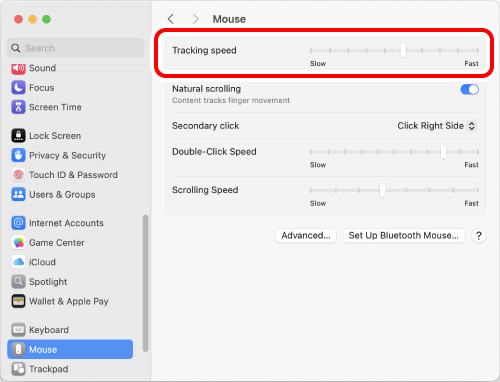This screenshot has height=382, width=500.
Task: Open the Screen Time hourglass icon
Action: pyautogui.click(x=18, y=107)
